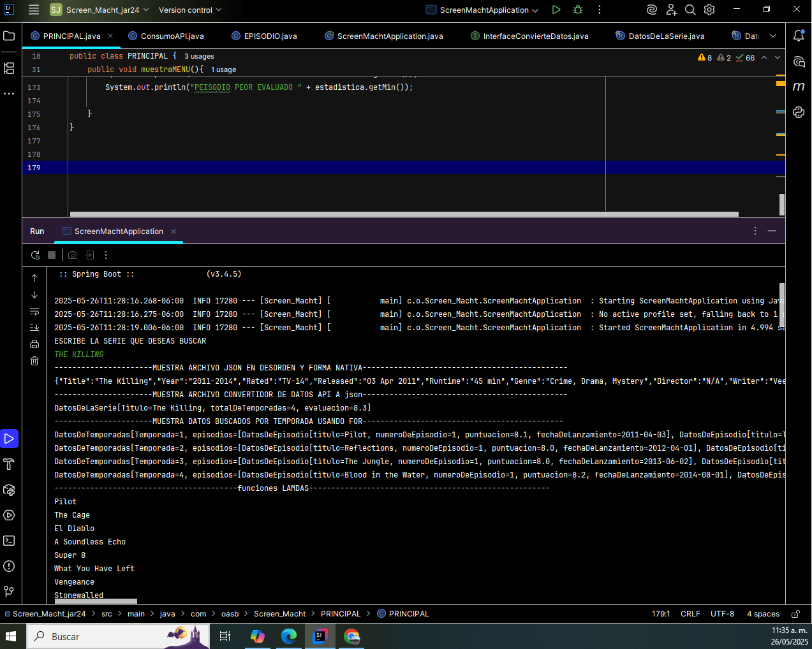Open the Code With Me add-user icon

point(672,10)
